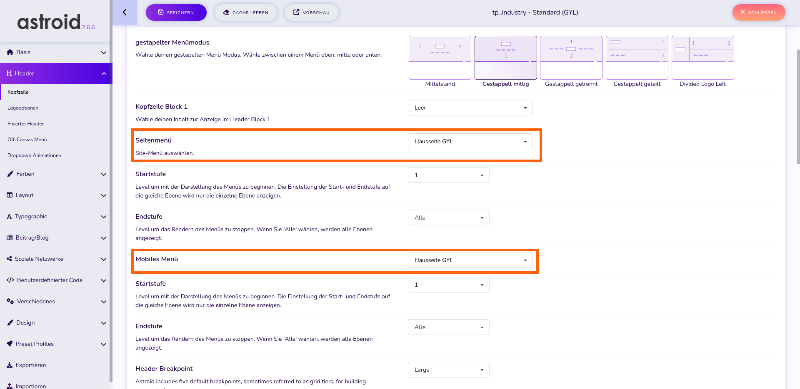
Task: Expand the Beitrag/Blog section chevron
Action: [x=104, y=238]
